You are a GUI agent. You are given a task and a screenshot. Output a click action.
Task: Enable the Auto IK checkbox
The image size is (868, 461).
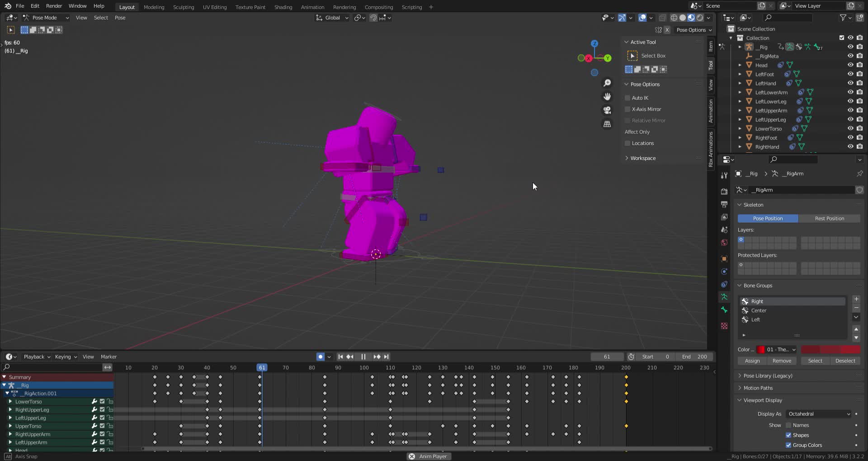click(627, 98)
